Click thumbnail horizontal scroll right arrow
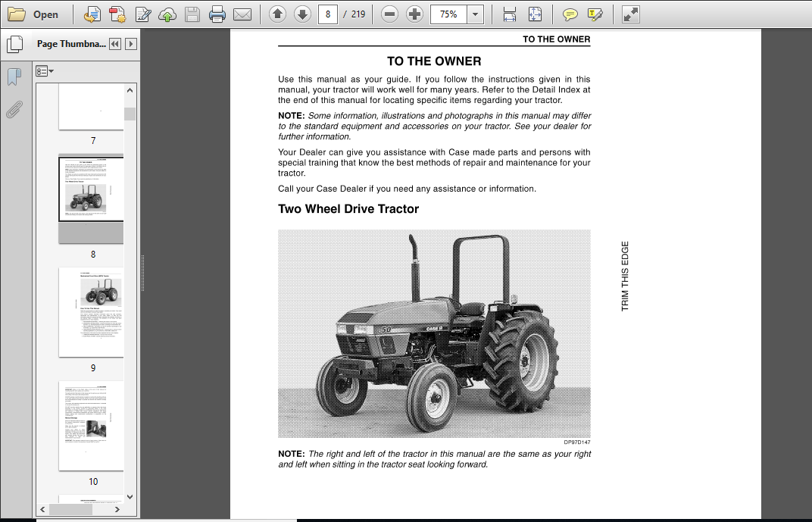 [117, 510]
